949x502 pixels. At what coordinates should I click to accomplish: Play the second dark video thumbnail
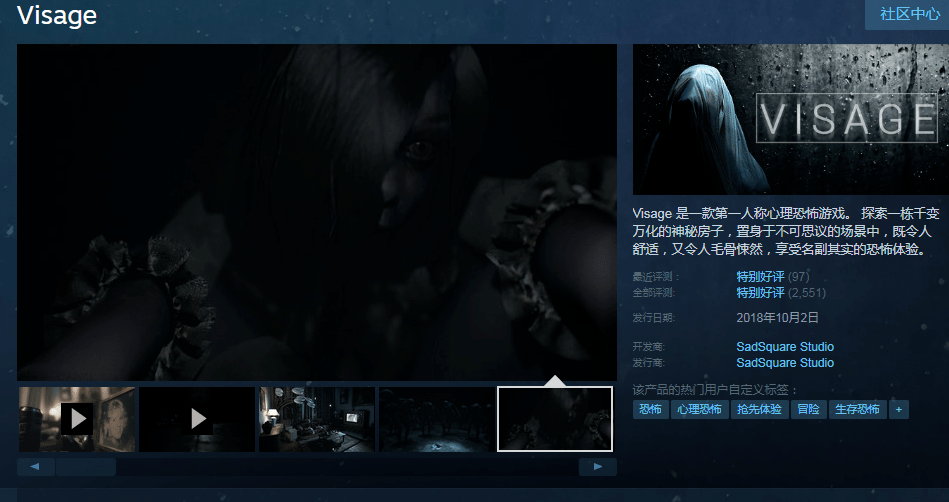197,419
